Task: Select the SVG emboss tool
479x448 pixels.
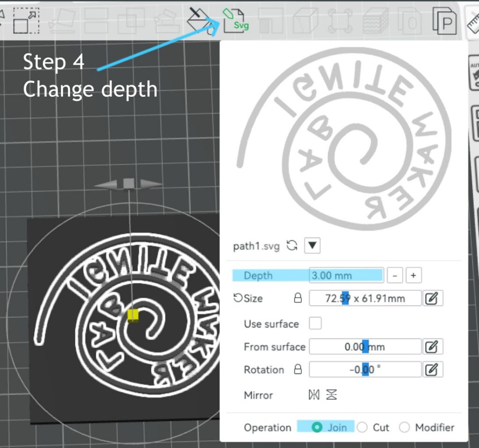Action: [236, 21]
